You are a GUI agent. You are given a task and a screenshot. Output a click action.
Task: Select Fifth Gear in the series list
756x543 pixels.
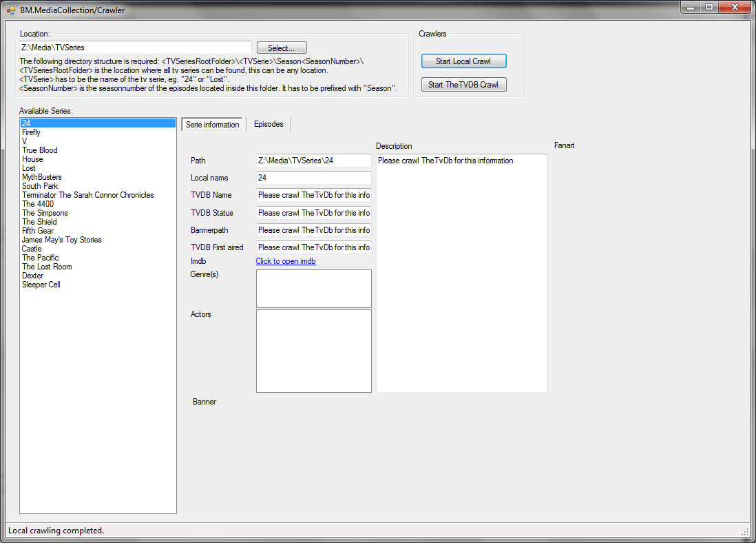click(x=98, y=231)
